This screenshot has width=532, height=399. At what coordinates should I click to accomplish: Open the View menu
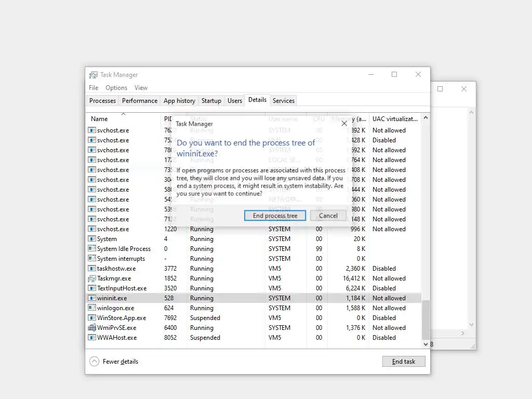[x=141, y=87]
